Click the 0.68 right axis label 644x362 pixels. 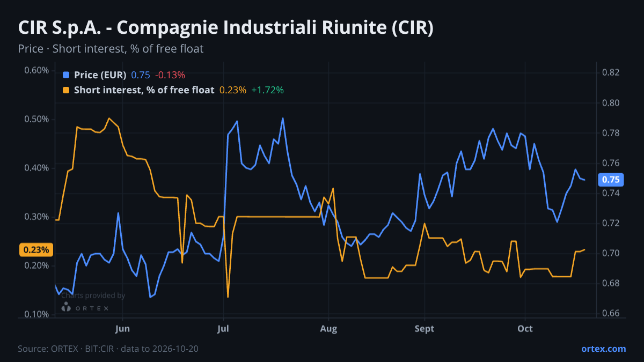click(611, 283)
